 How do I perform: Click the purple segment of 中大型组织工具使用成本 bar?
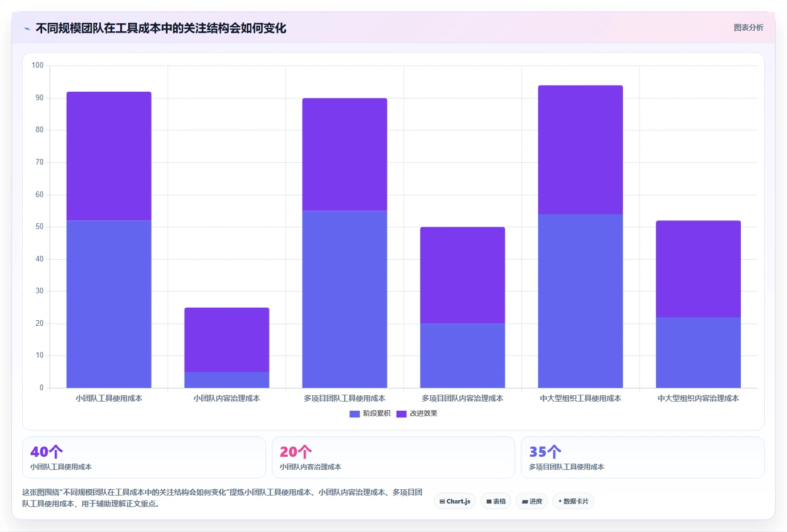coord(581,150)
